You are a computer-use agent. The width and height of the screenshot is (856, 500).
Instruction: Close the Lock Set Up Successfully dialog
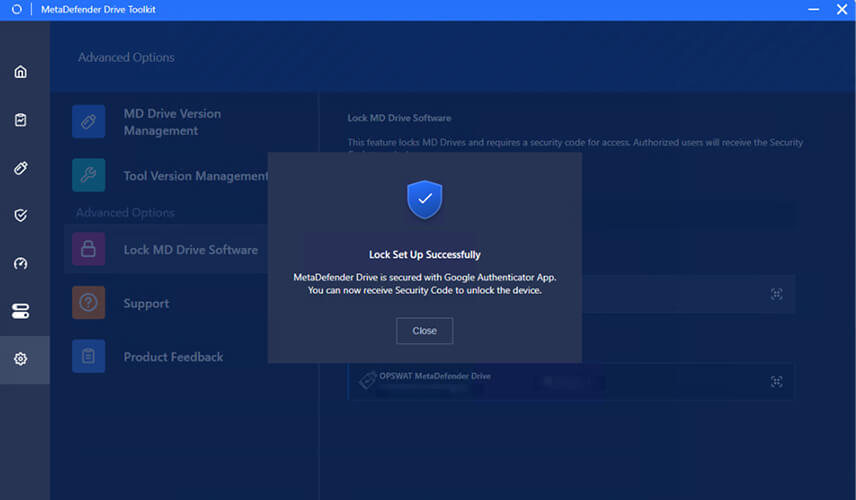click(x=424, y=331)
